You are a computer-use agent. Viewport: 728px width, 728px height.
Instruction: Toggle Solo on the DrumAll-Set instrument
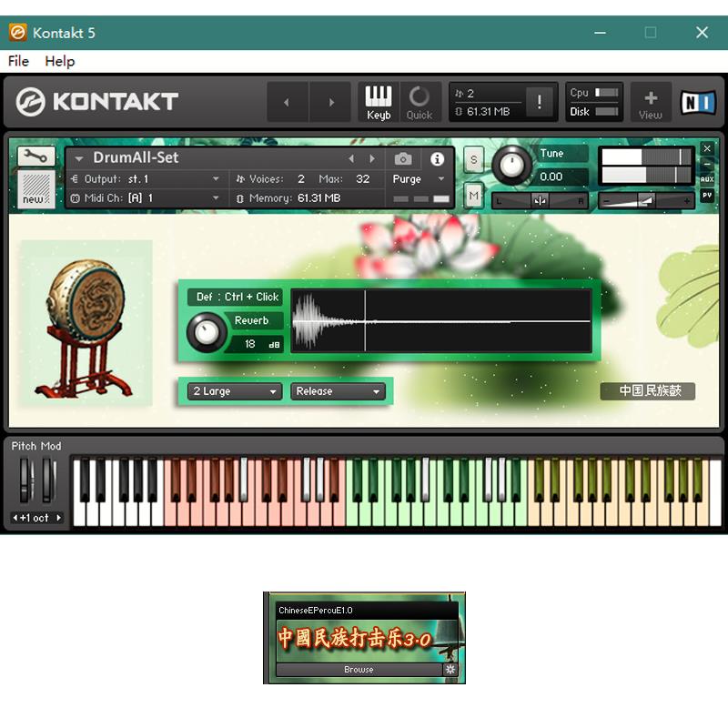tap(472, 158)
